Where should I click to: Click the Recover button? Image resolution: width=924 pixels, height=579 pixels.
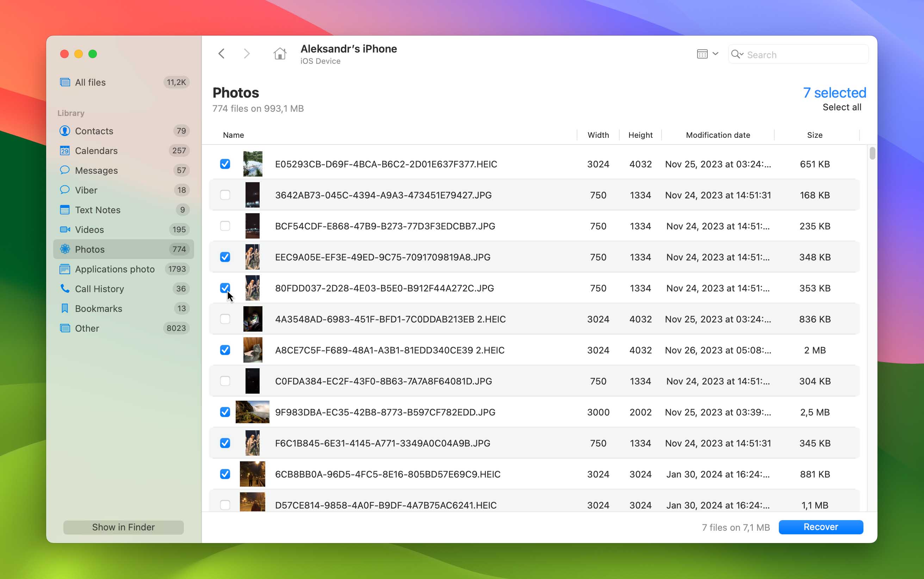820,527
